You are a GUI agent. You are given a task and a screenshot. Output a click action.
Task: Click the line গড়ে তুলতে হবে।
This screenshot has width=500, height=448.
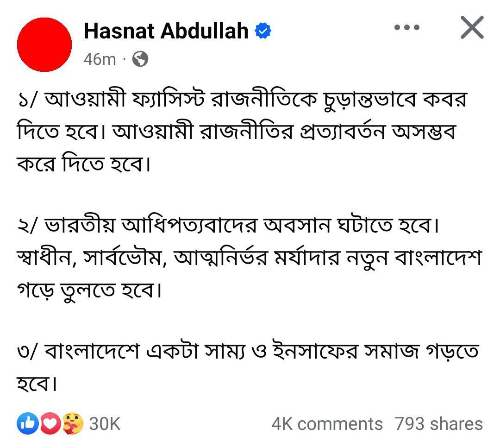click(x=89, y=290)
